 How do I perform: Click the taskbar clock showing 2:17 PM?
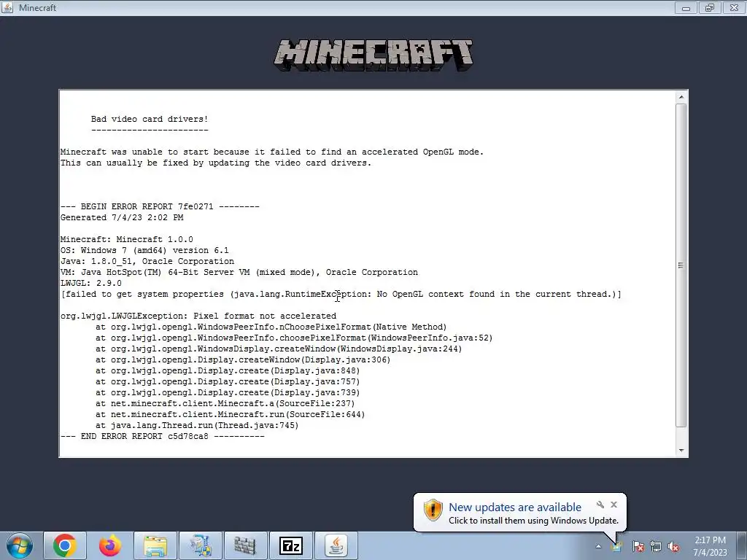(710, 546)
